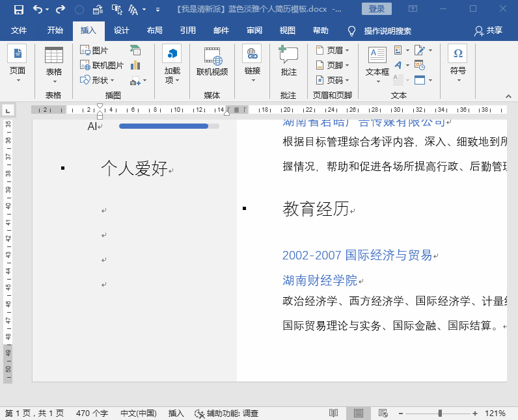Insert online picture via 联机图片
The image size is (518, 420).
click(x=102, y=65)
